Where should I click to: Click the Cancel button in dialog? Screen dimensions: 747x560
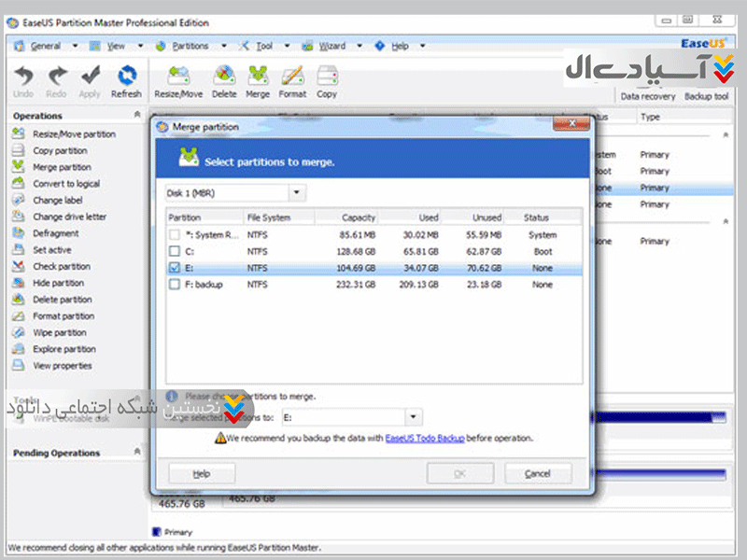537,474
